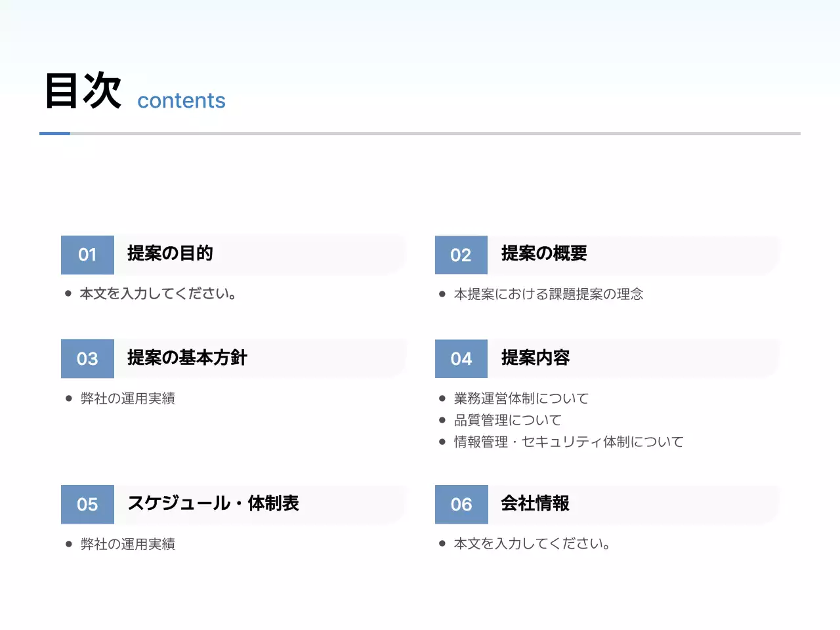Select the "06" section badge
This screenshot has height=630, width=840.
[461, 504]
